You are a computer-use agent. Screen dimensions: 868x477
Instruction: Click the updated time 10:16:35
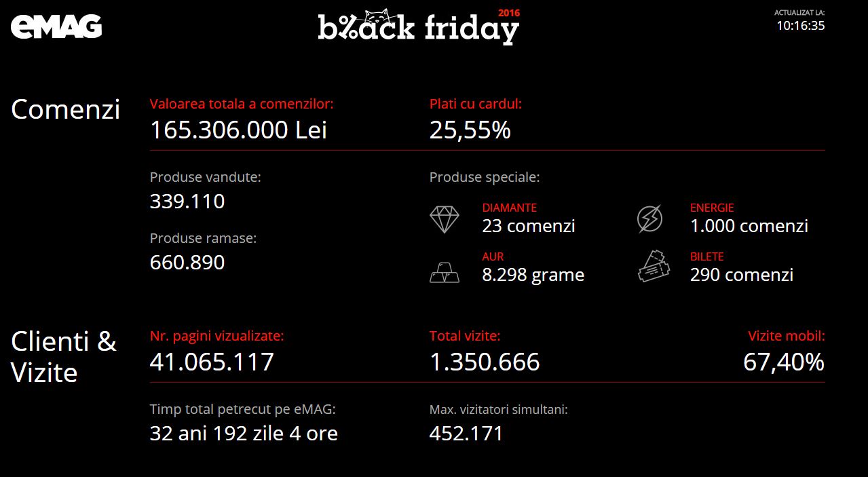pos(800,26)
